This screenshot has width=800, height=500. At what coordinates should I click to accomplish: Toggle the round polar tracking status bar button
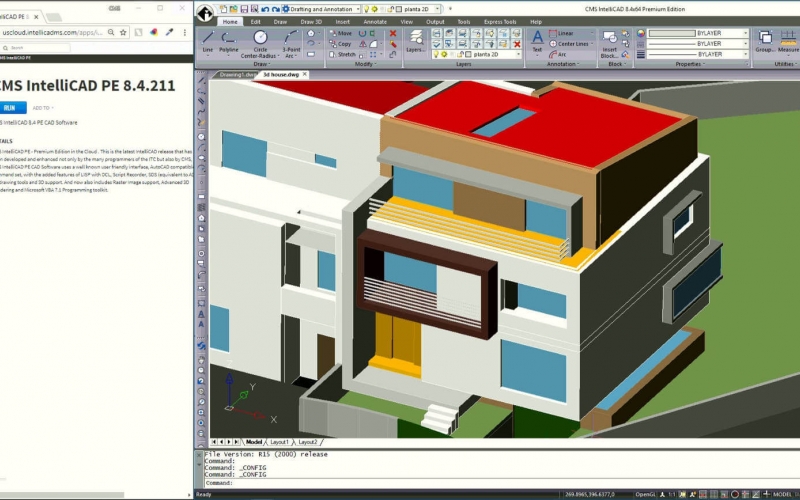pyautogui.click(x=735, y=494)
